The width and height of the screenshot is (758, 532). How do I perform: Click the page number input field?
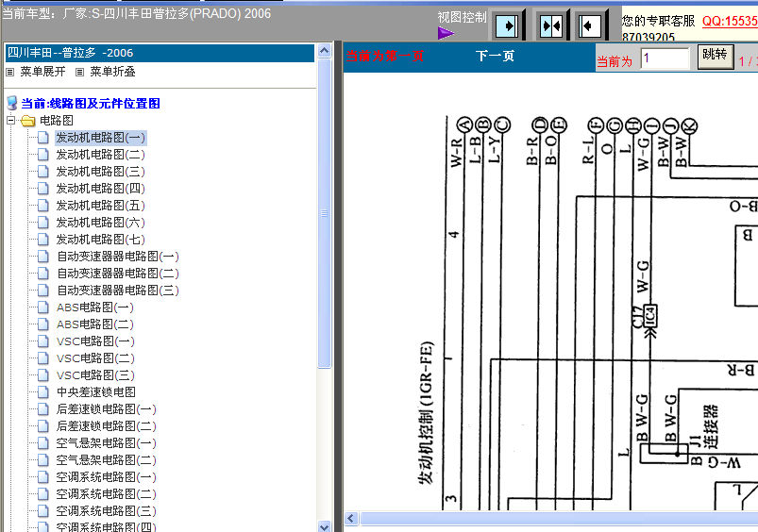click(x=665, y=58)
